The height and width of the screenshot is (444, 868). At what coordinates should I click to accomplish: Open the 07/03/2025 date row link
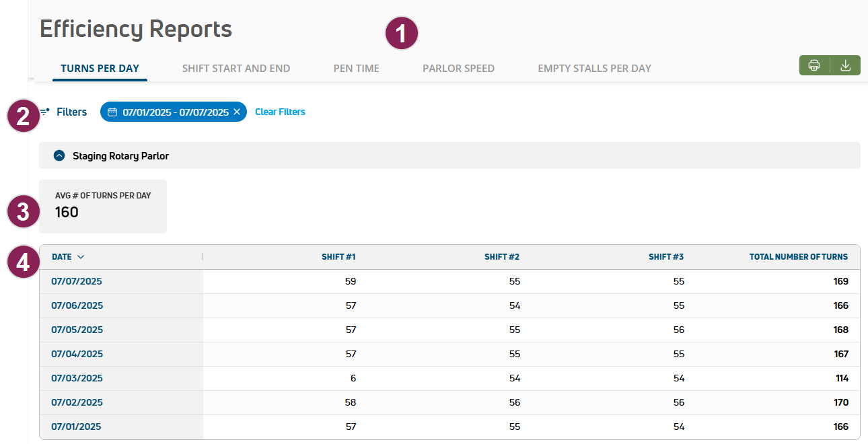pyautogui.click(x=77, y=378)
